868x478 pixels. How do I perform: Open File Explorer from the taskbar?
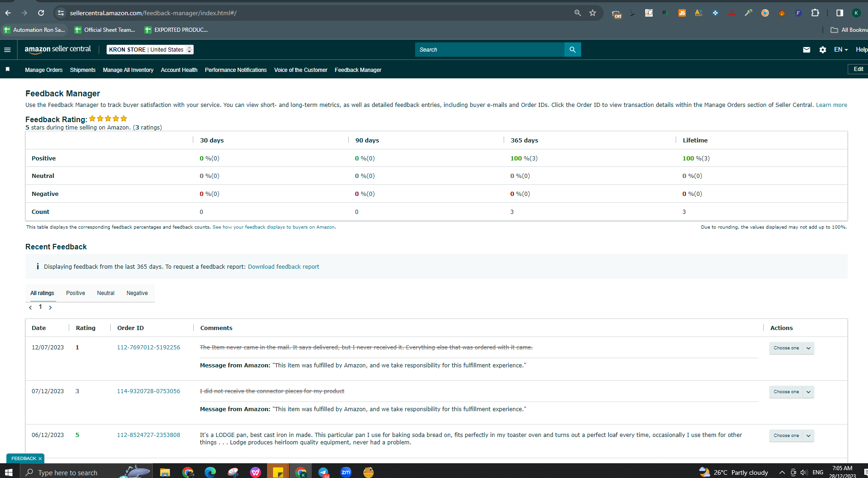click(165, 472)
